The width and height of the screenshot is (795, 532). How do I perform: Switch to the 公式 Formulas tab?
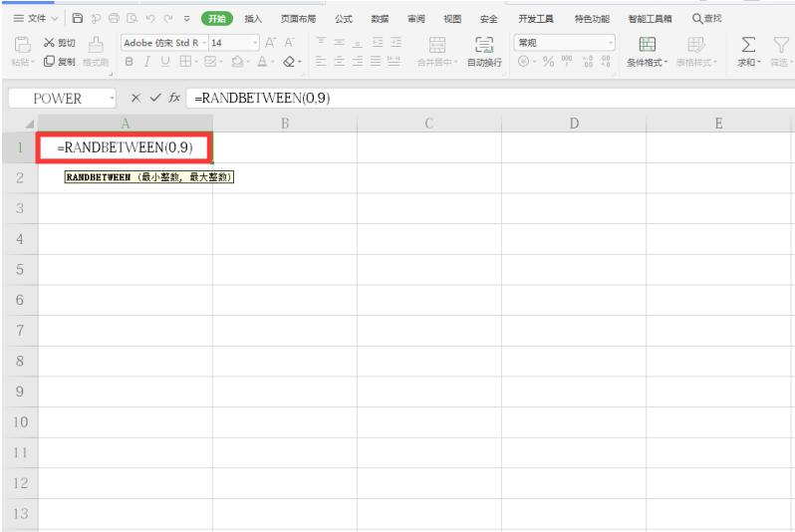coord(344,19)
